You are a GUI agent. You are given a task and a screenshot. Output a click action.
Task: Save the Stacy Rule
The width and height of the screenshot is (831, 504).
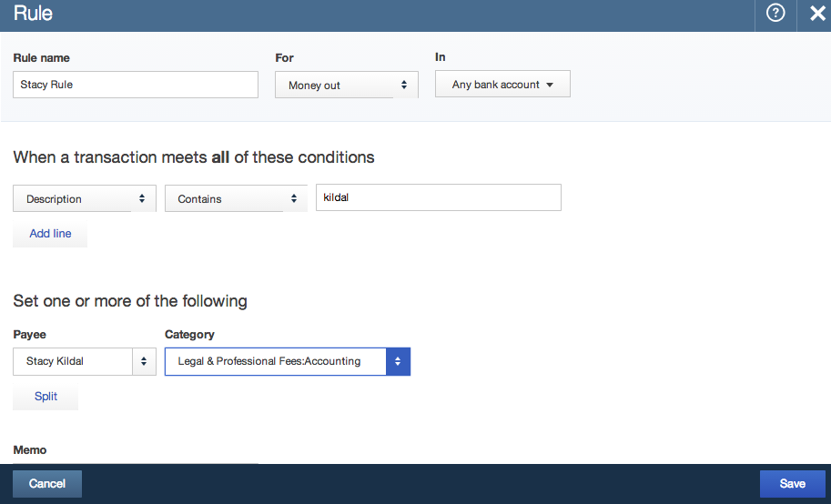[x=792, y=483]
